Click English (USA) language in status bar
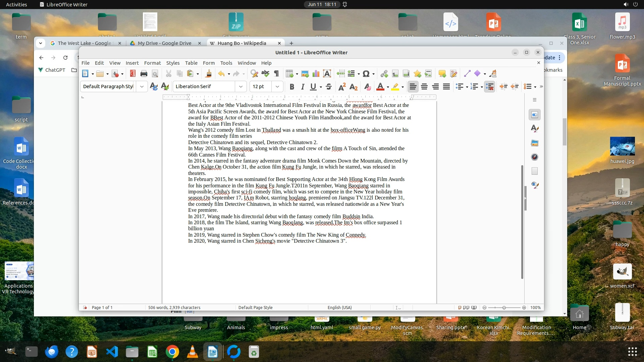The image size is (644, 362). [x=339, y=307]
